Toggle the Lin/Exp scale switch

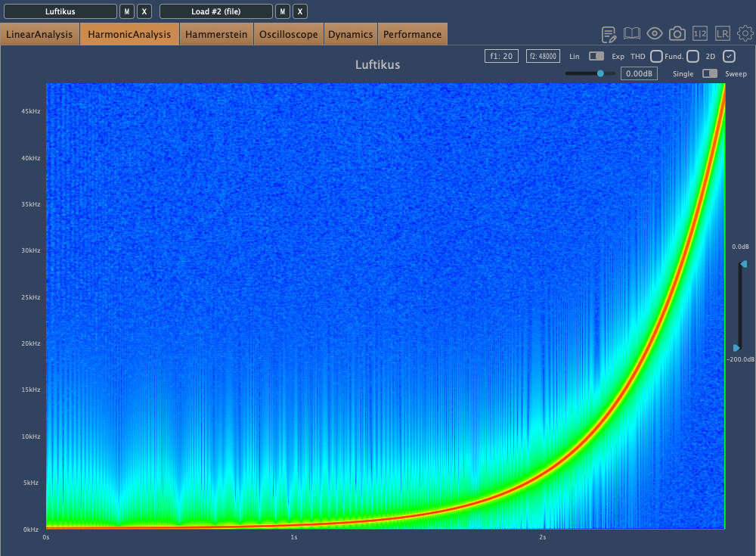tap(596, 56)
